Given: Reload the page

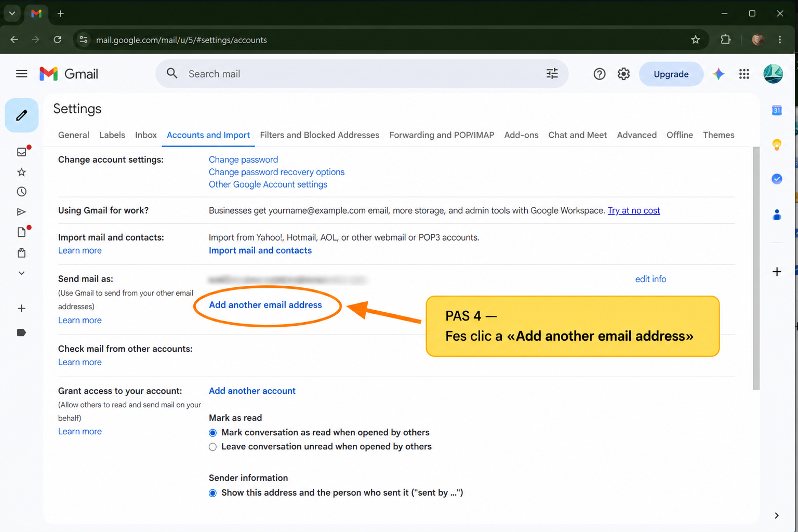Looking at the screenshot, I should click(58, 39).
